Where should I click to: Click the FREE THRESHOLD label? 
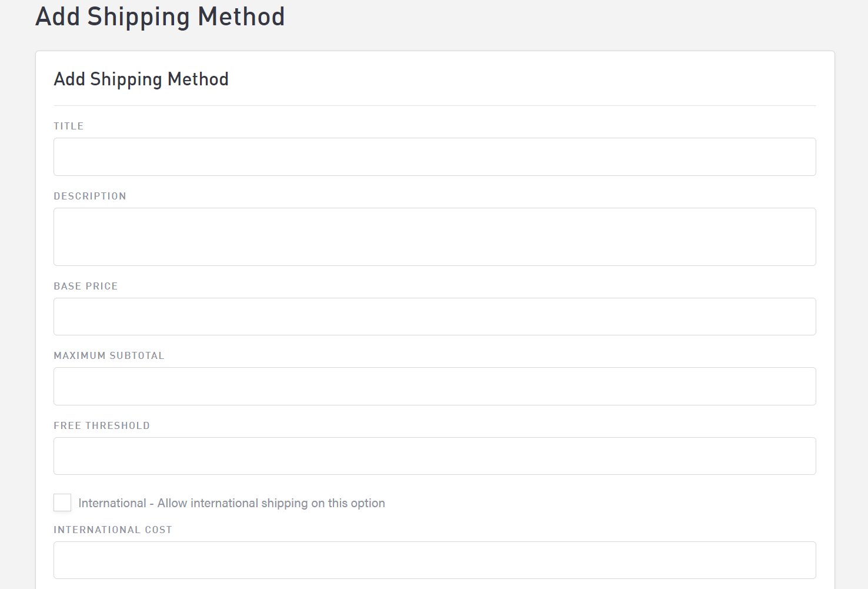click(x=102, y=425)
